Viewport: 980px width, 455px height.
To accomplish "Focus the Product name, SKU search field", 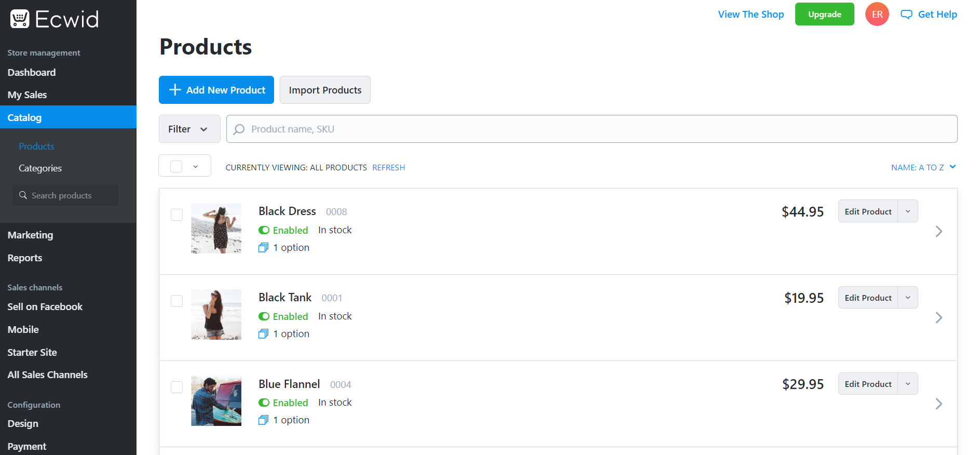I will [592, 129].
